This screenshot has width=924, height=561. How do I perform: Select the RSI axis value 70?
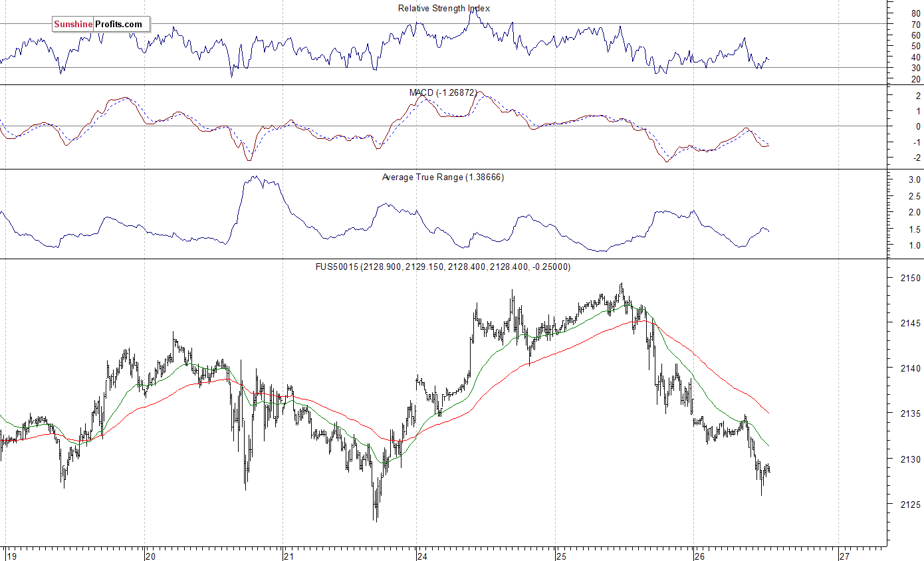point(916,24)
